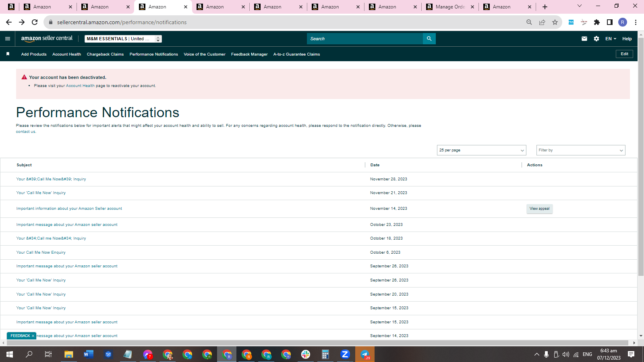
Task: Open the 25 per page dropdown
Action: 482,150
